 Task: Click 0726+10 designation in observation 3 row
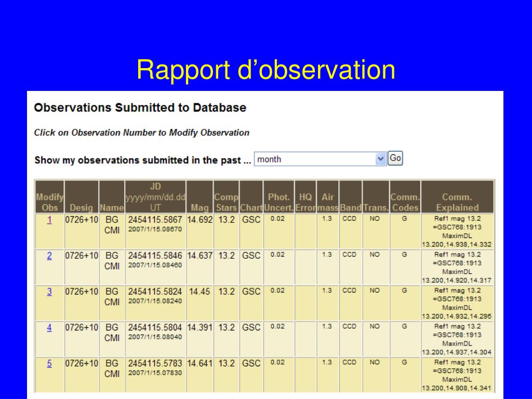[x=82, y=292]
